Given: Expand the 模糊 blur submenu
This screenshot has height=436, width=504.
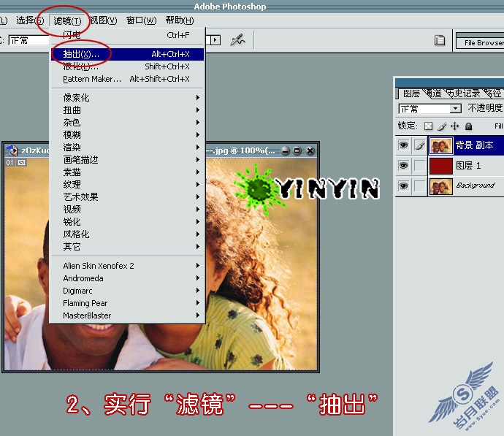Looking at the screenshot, I should coord(127,135).
